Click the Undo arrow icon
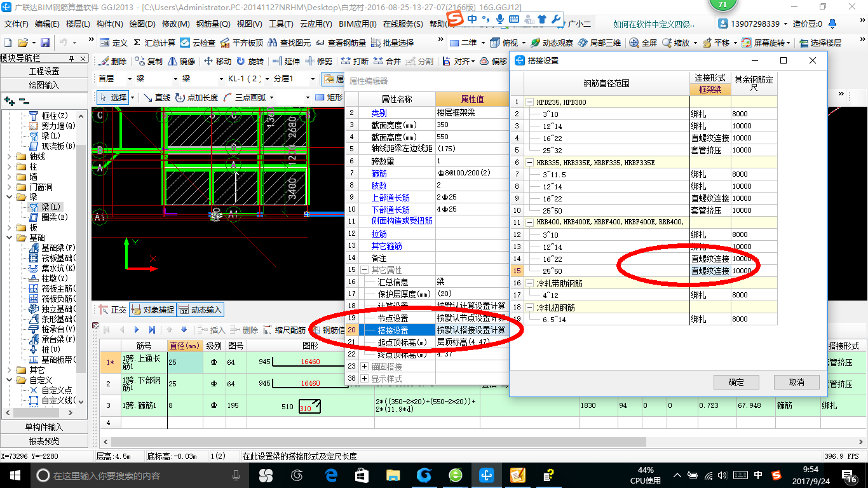This screenshot has height=488, width=868. 64,43
